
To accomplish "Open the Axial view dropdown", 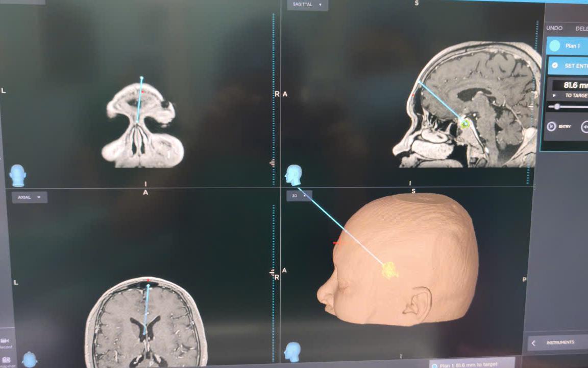I will coord(30,197).
